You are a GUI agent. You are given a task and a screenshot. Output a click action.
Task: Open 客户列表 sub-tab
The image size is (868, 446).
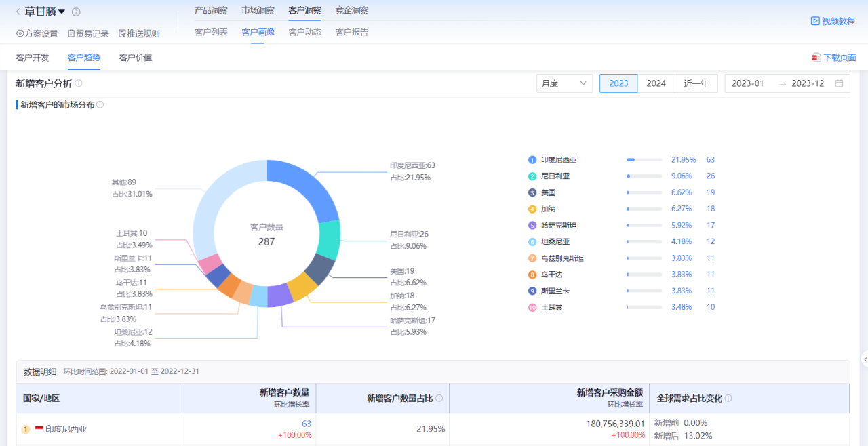click(x=211, y=32)
